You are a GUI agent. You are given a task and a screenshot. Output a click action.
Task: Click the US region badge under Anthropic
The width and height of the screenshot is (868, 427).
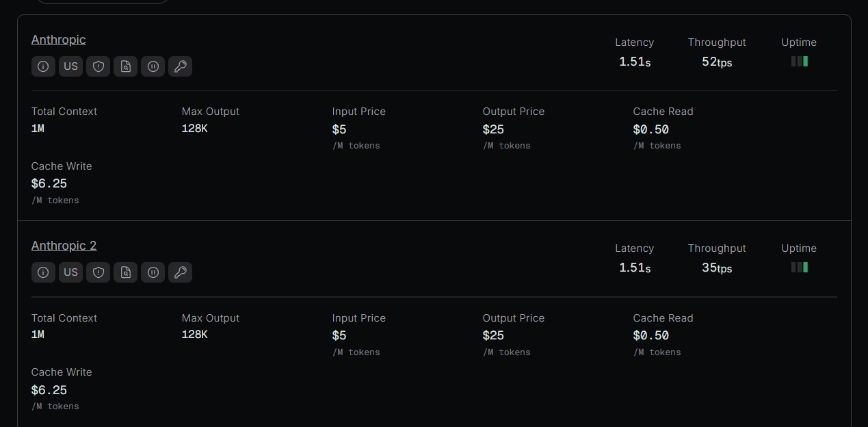pos(70,66)
